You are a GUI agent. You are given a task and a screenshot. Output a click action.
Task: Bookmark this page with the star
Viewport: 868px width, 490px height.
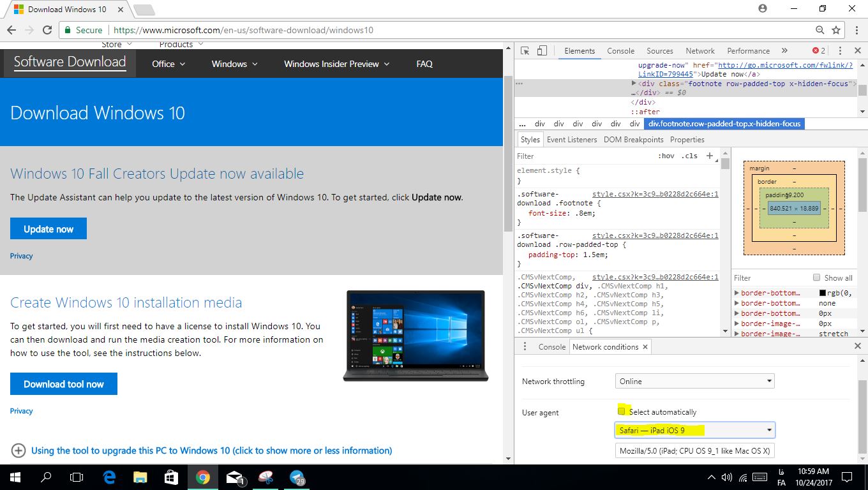836,30
